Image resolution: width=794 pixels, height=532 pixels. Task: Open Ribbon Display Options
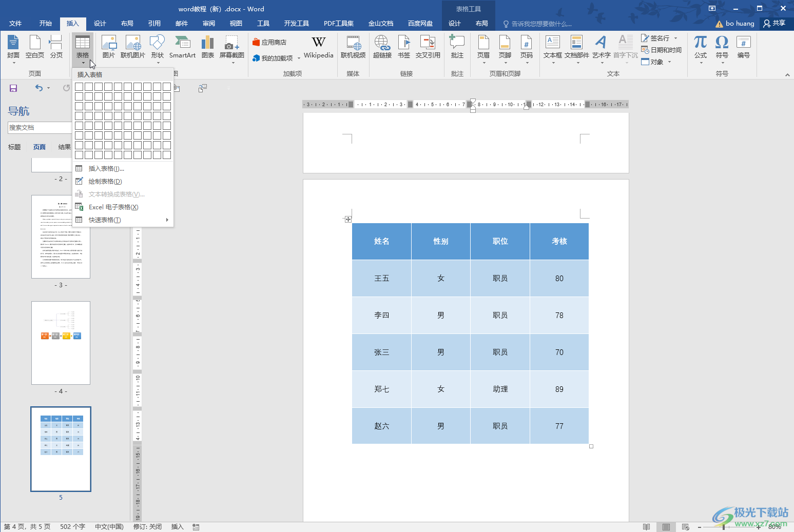[x=712, y=9]
